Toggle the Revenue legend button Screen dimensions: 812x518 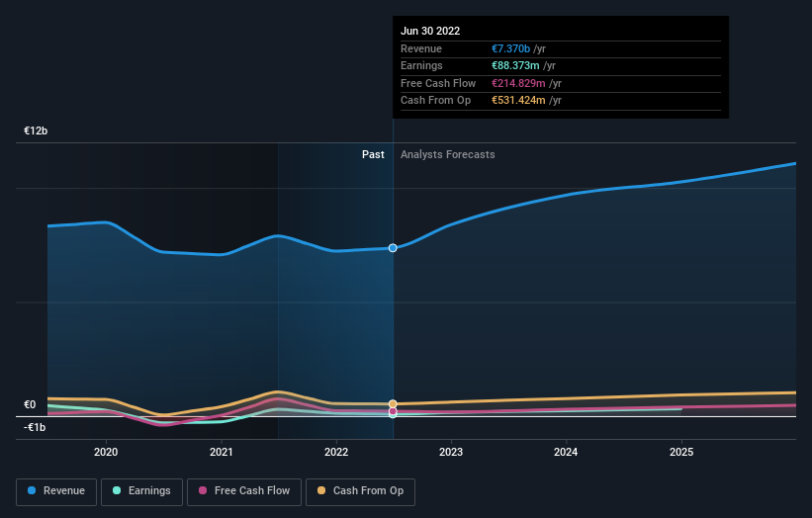(56, 491)
